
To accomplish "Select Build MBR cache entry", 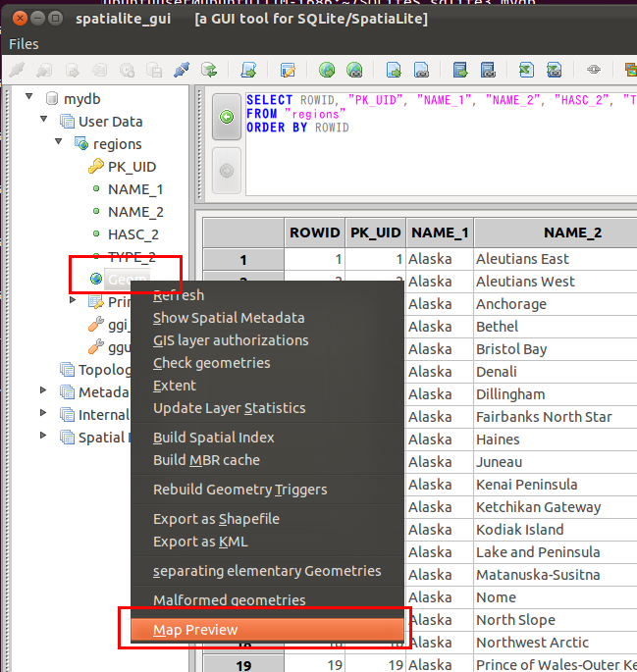I will [x=267, y=460].
